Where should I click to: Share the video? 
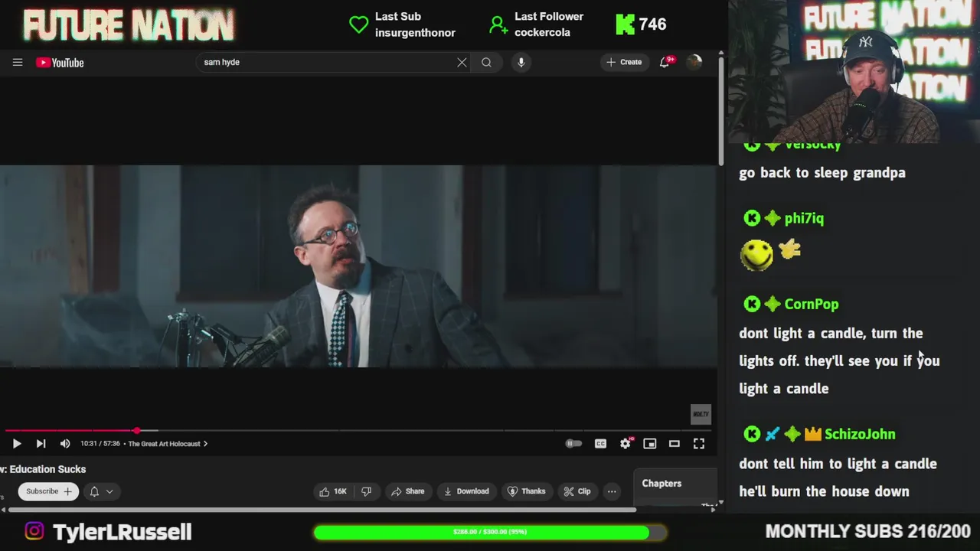pyautogui.click(x=408, y=491)
